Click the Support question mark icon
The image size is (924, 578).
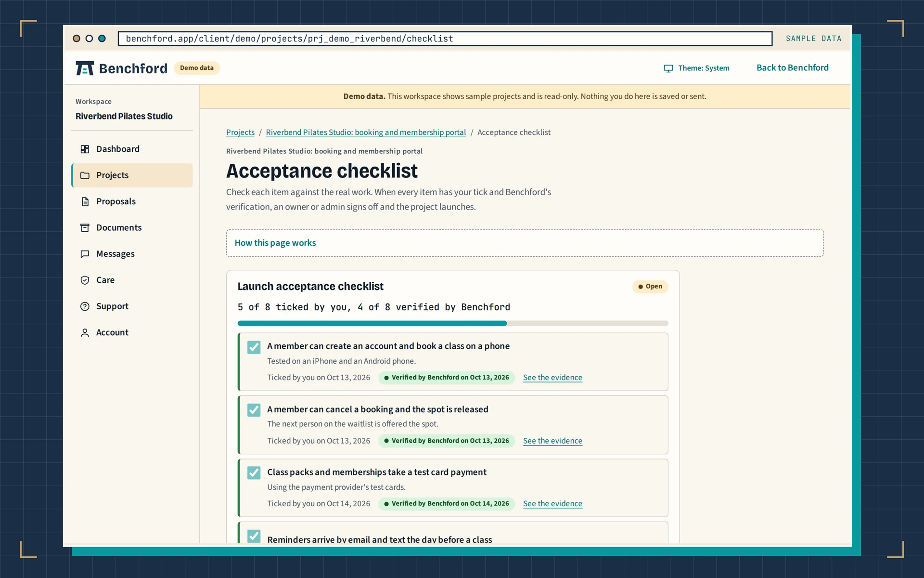85,306
